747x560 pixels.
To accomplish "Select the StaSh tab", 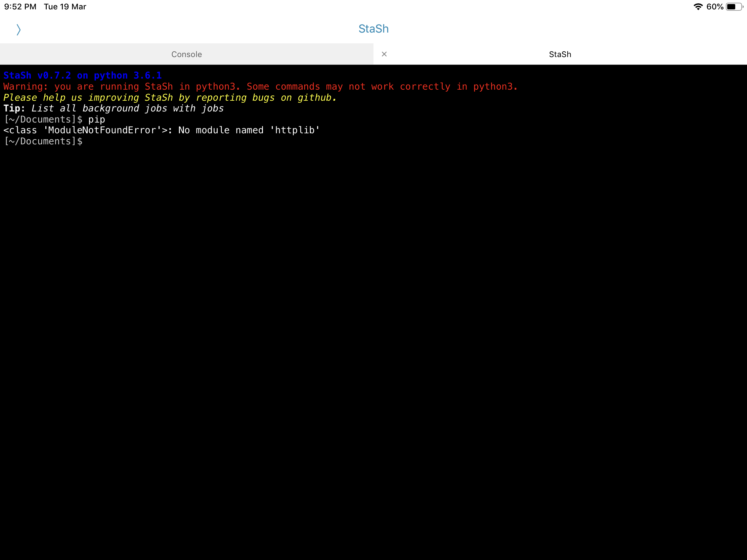I will click(x=560, y=54).
